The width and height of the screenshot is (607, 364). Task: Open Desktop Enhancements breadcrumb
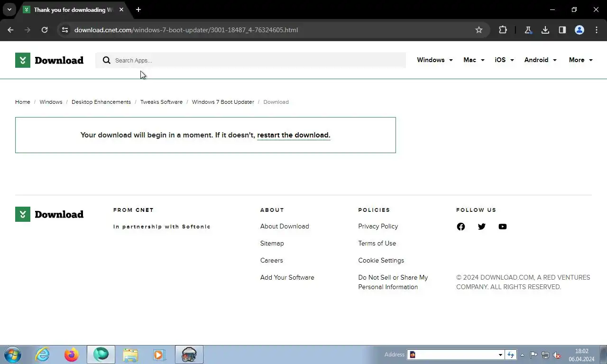(x=101, y=102)
